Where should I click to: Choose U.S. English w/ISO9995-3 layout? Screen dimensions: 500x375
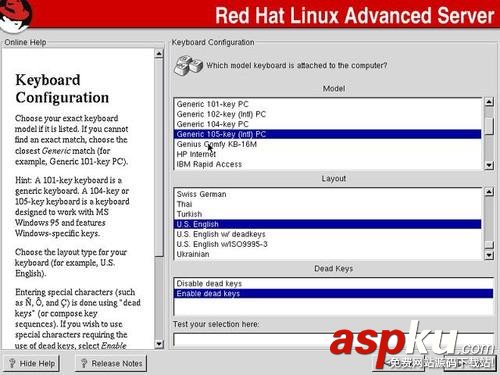[x=327, y=244]
